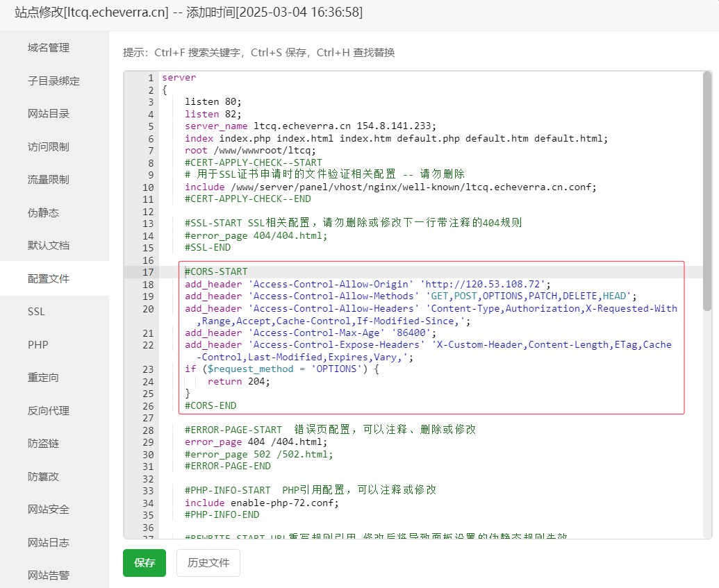
Task: Open the 域名管理 domain management tab
Action: [49, 48]
